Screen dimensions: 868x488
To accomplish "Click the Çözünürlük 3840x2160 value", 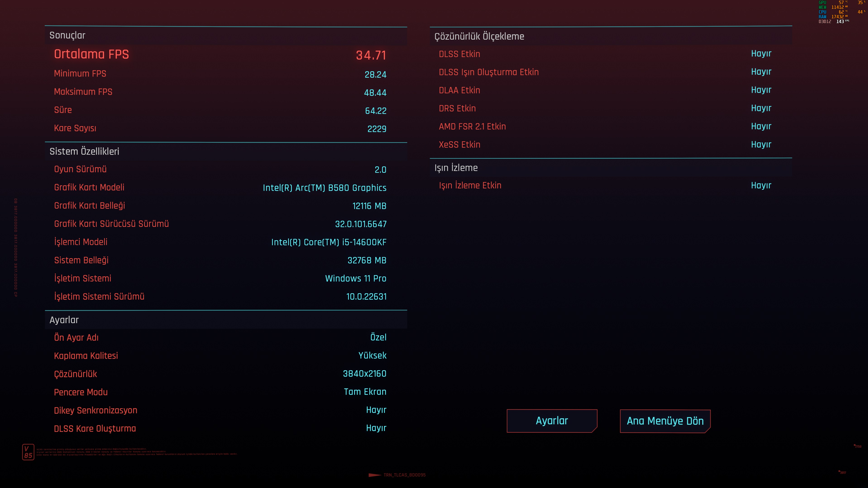I will click(364, 374).
